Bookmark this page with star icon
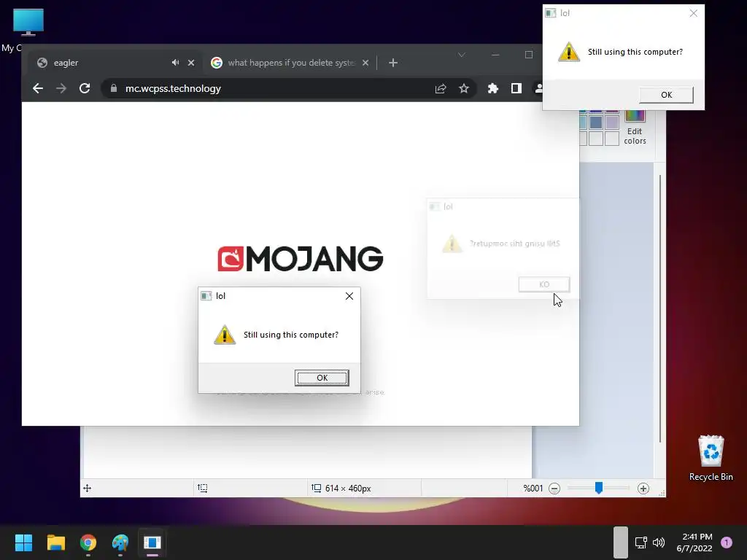The width and height of the screenshot is (747, 560). 464,88
